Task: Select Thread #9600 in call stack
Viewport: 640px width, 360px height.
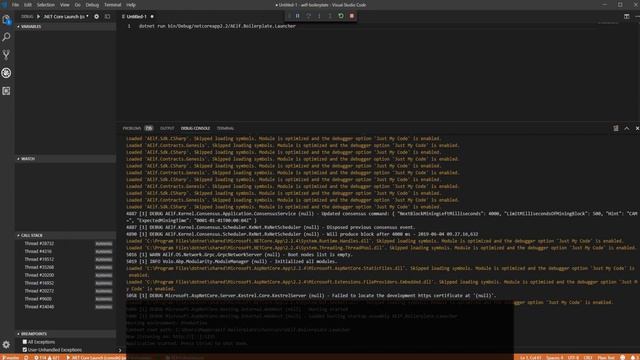Action: tap(38, 299)
